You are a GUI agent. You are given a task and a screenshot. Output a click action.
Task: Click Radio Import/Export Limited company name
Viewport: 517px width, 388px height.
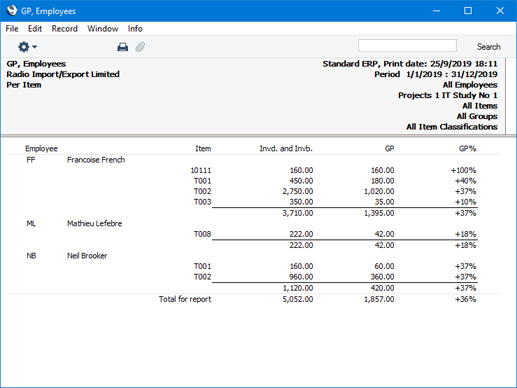coord(63,74)
